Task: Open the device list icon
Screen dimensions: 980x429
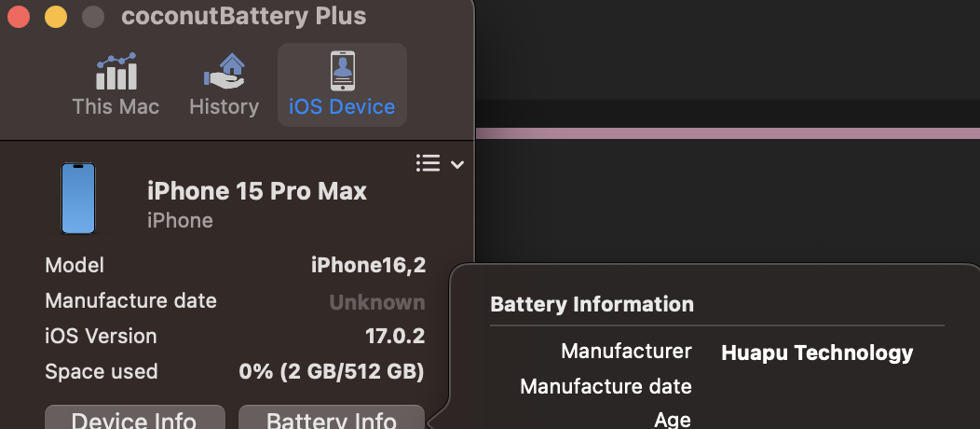Action: [429, 164]
